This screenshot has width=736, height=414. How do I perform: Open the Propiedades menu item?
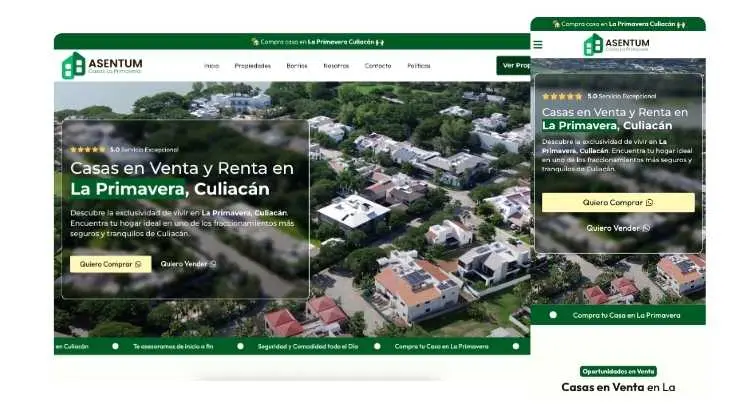pos(252,66)
